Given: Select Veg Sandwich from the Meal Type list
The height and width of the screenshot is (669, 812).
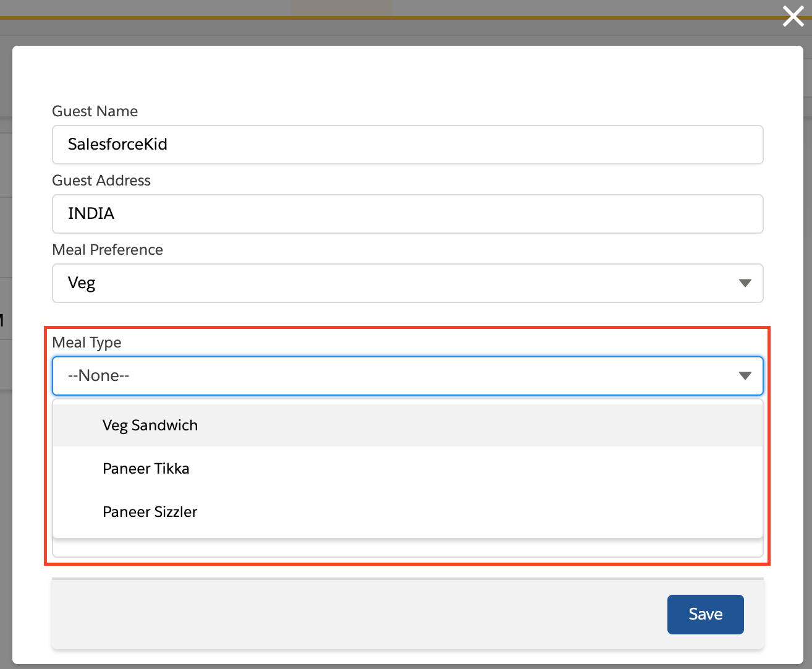Looking at the screenshot, I should tap(150, 425).
